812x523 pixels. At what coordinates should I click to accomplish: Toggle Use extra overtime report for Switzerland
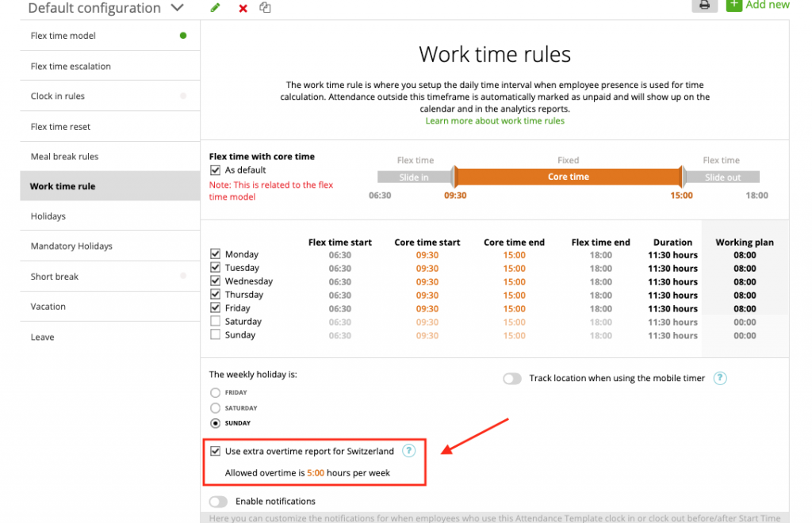pyautogui.click(x=215, y=451)
